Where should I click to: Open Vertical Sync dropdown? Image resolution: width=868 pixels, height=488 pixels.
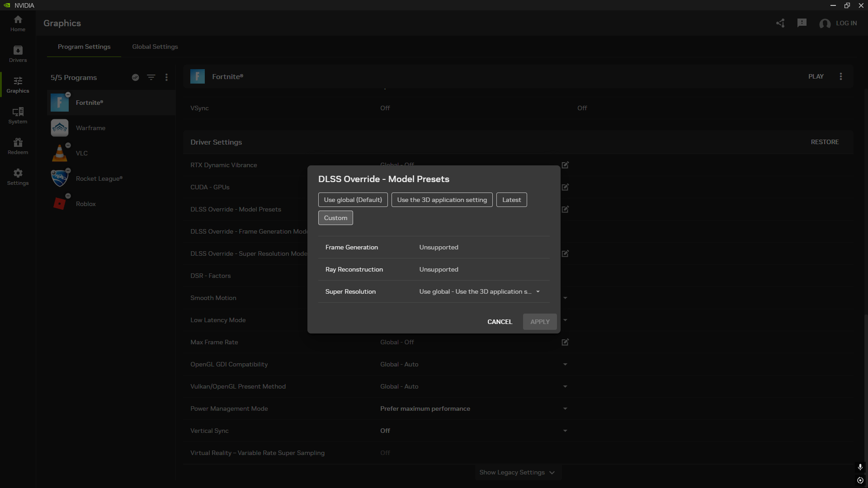click(x=565, y=431)
